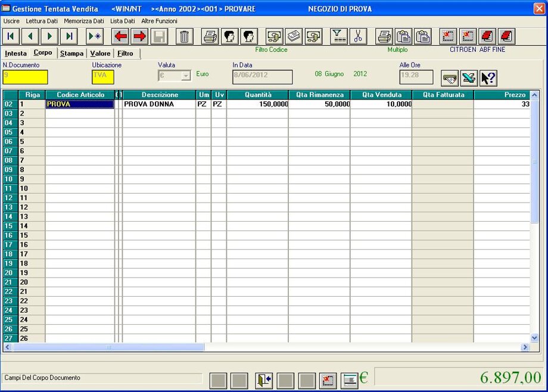Click the N.Documento yellow field
This screenshot has height=392, width=548.
pyautogui.click(x=25, y=76)
